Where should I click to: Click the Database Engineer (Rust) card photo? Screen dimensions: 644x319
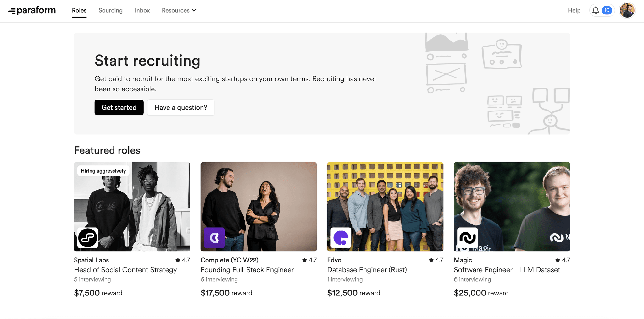coord(385,207)
